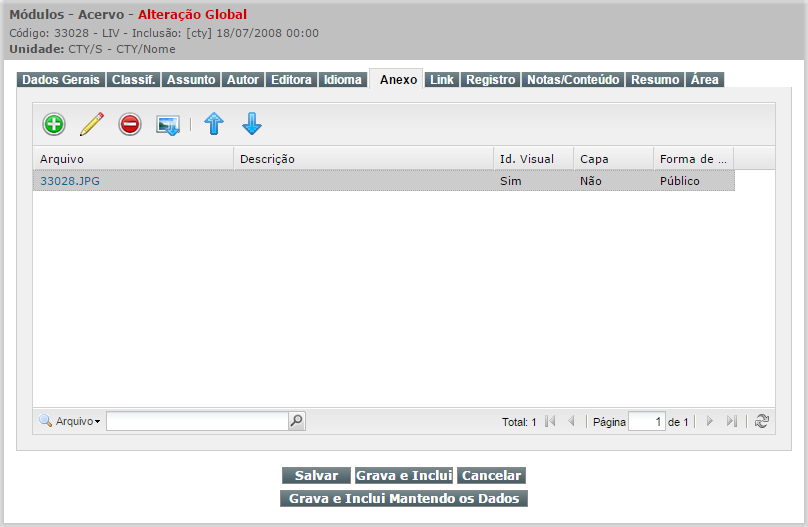The image size is (808, 527).
Task: Move item down with blue arrow
Action: tap(252, 124)
